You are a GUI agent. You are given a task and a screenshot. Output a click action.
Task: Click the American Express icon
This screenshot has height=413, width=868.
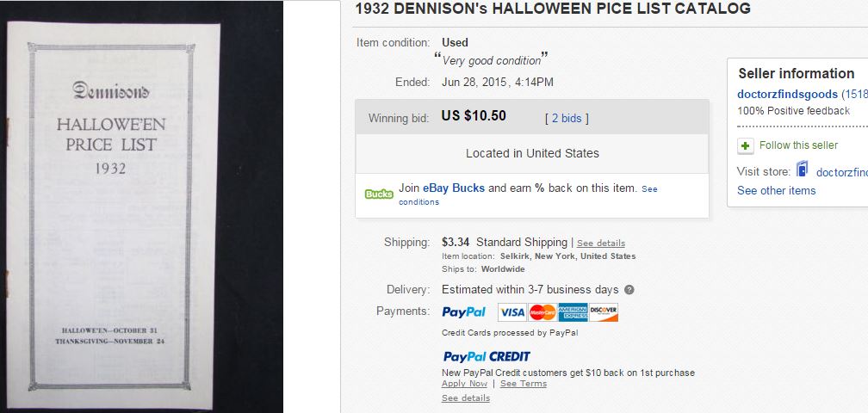click(x=573, y=312)
